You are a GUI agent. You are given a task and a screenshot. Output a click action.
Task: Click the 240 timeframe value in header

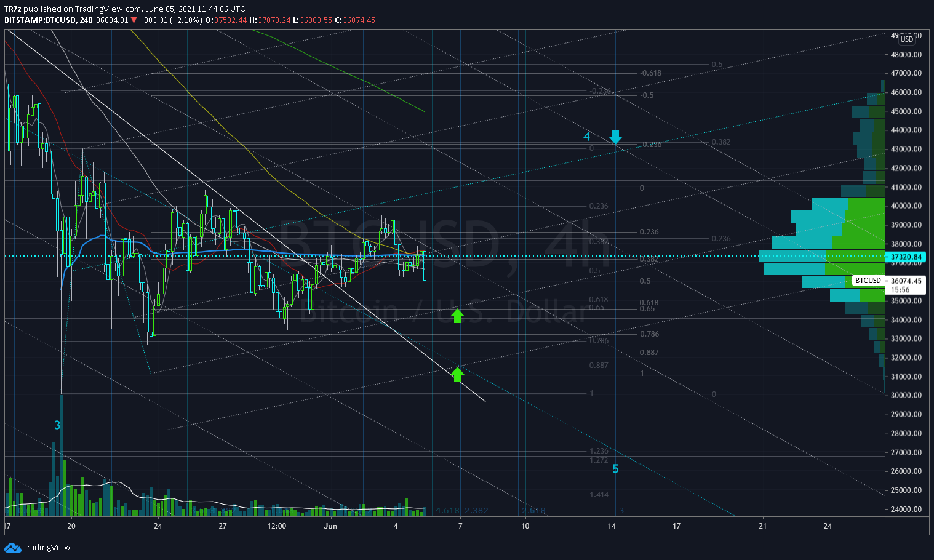86,20
